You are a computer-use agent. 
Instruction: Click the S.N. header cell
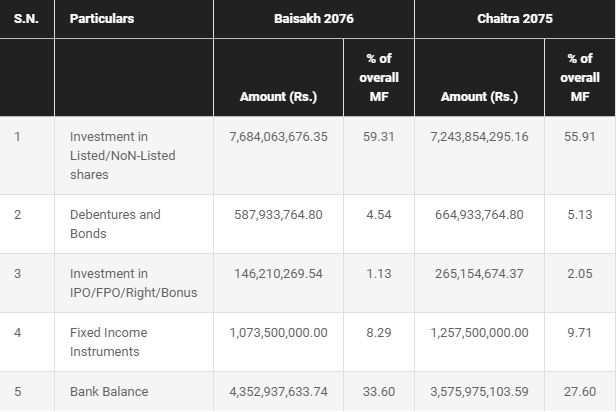[27, 19]
